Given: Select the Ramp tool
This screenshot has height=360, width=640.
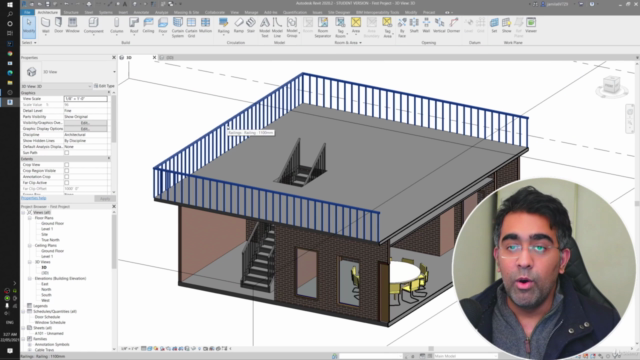Looking at the screenshot, I should point(239,26).
